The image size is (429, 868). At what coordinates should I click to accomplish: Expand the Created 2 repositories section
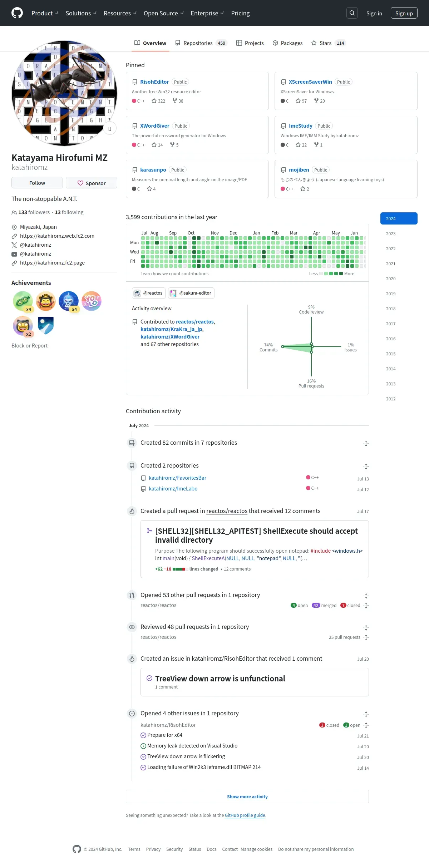coord(366,467)
